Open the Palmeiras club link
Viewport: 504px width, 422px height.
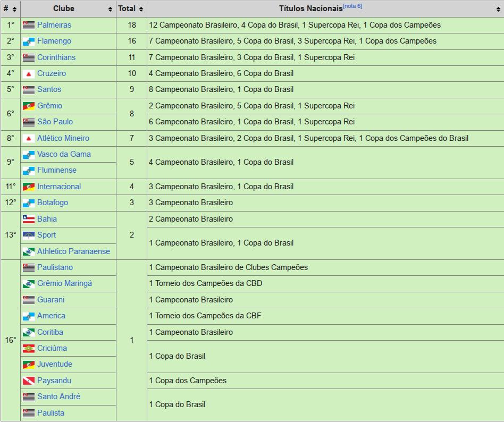pyautogui.click(x=54, y=25)
